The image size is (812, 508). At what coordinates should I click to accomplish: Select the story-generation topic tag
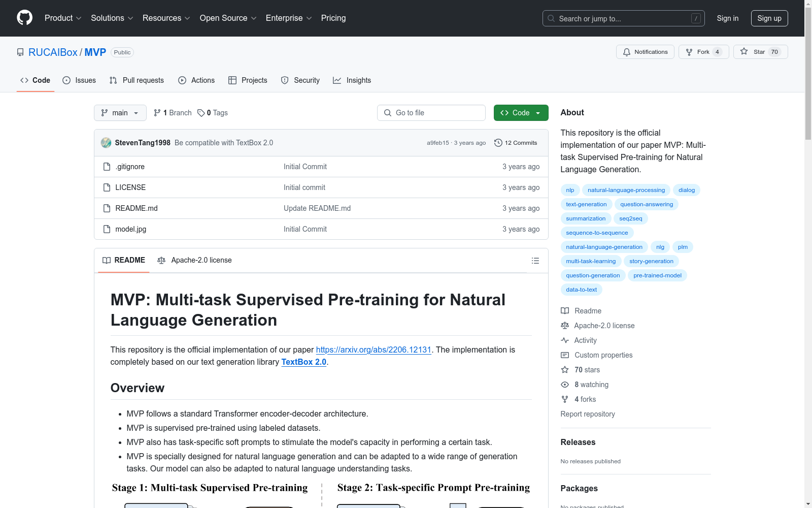[x=651, y=261]
